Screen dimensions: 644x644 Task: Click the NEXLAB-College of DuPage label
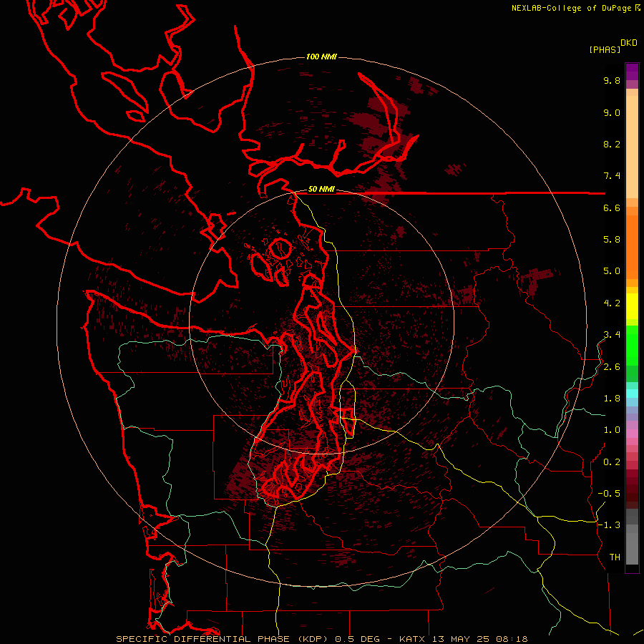(573, 8)
